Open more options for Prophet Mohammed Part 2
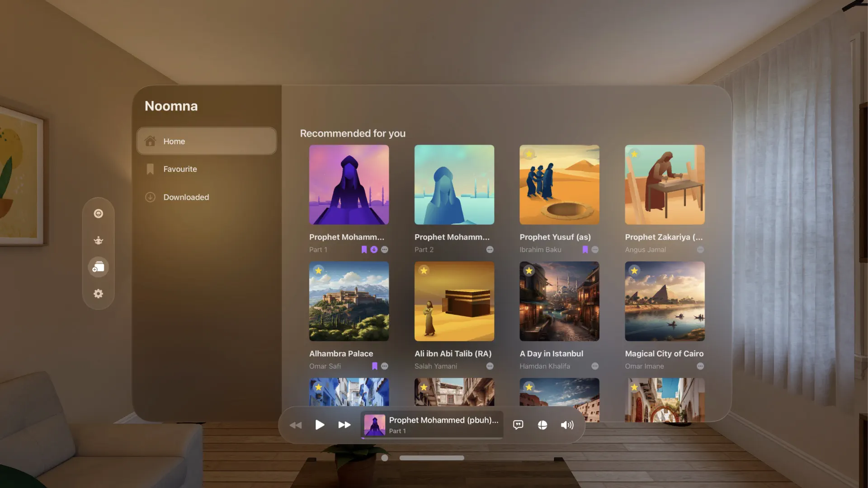The width and height of the screenshot is (868, 488). [x=490, y=249]
